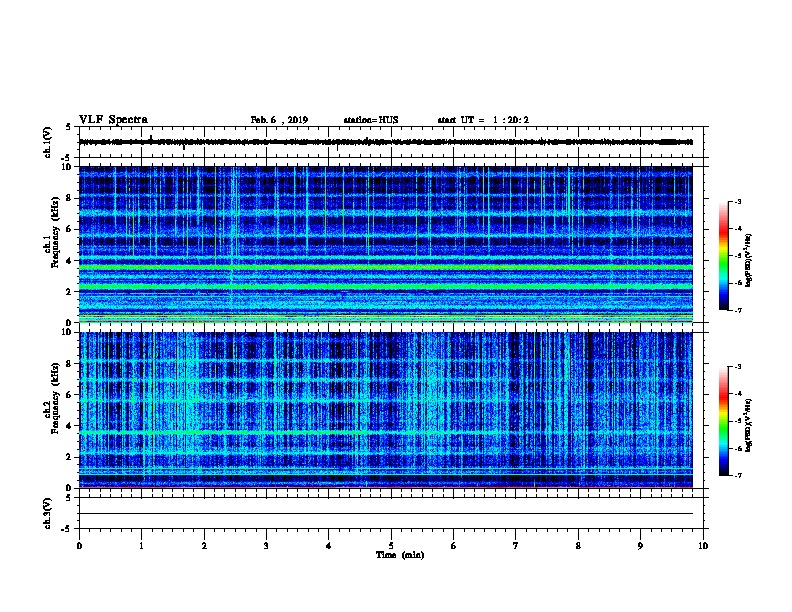Click the "-7" label on the ch.2 color bar

(x=737, y=475)
